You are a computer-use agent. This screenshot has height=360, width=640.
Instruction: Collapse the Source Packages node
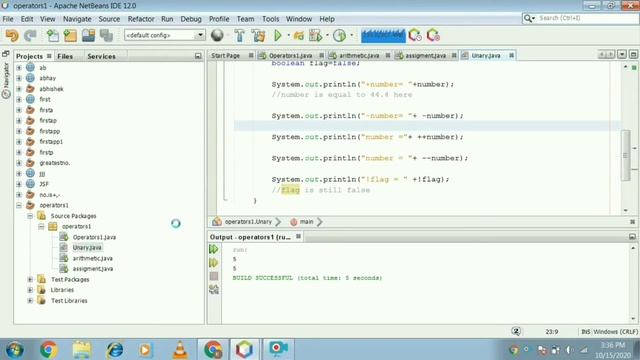pyautogui.click(x=30, y=216)
